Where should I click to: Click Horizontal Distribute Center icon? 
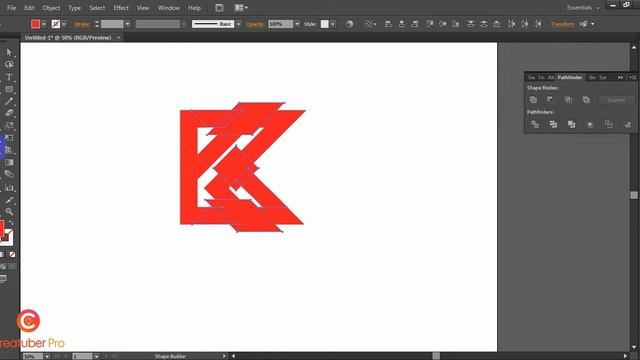tap(524, 24)
